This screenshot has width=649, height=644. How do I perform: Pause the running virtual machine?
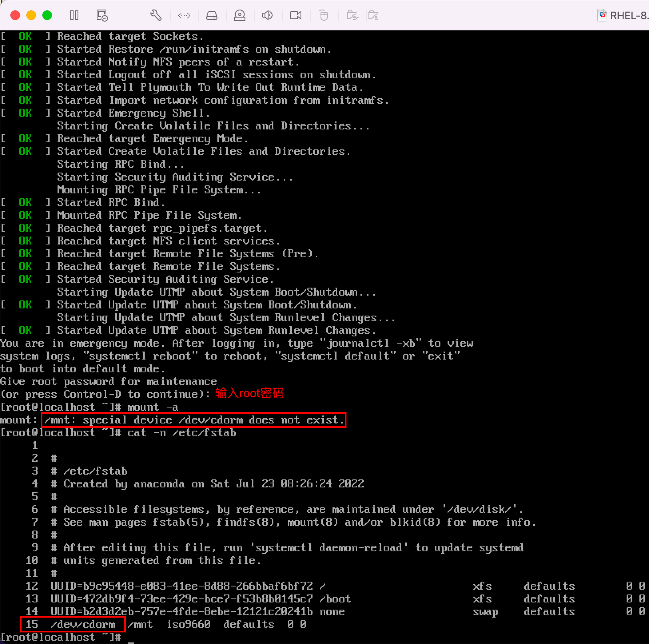pos(74,16)
